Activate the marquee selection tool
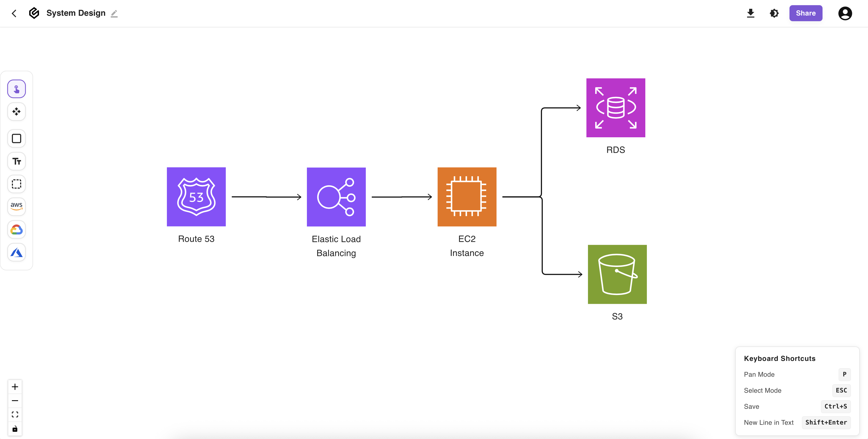The width and height of the screenshot is (868, 439). [x=17, y=184]
